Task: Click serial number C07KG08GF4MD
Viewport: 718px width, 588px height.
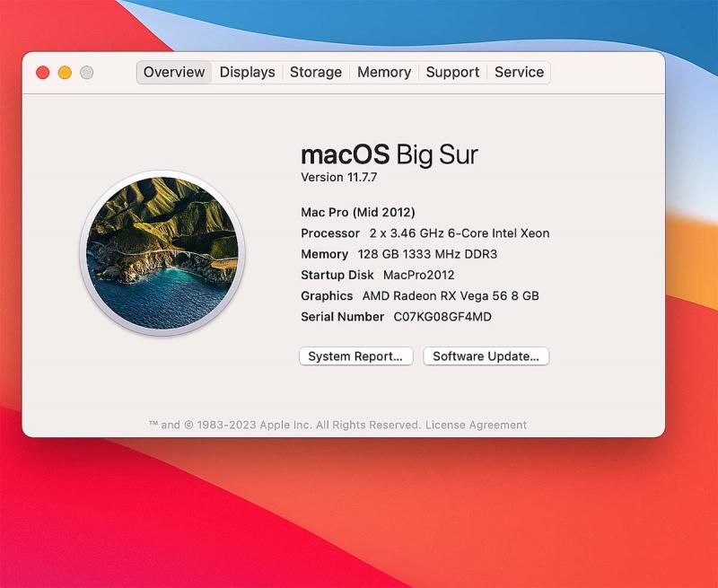Action: click(442, 317)
